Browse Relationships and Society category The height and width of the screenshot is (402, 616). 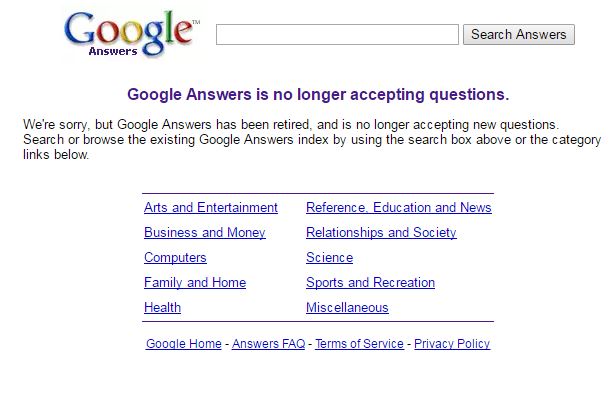381,233
